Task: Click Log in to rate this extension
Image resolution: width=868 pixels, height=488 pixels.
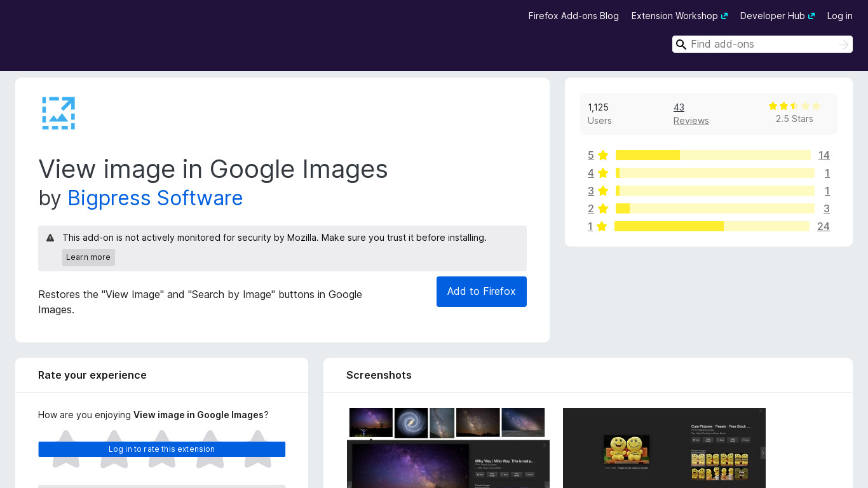Action: click(161, 449)
